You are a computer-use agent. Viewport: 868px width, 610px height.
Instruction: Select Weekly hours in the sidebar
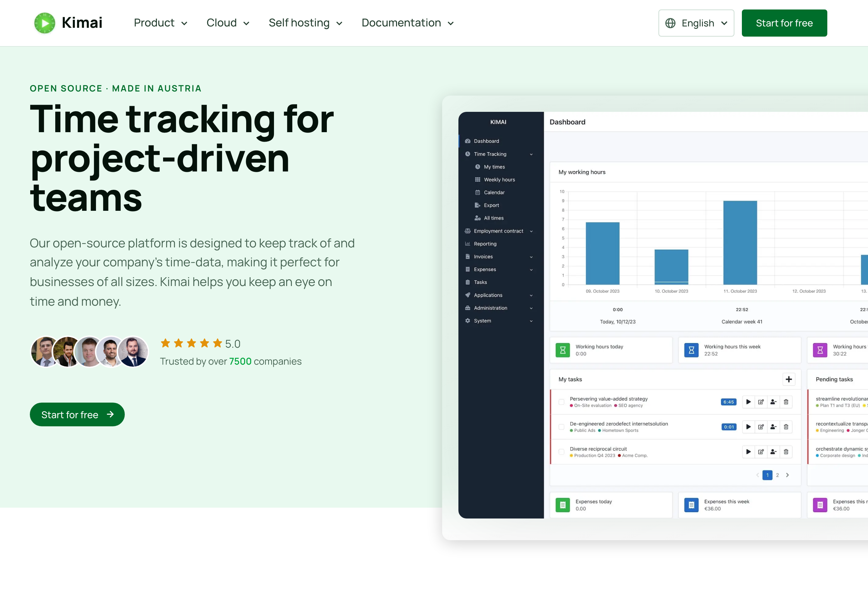tap(499, 180)
